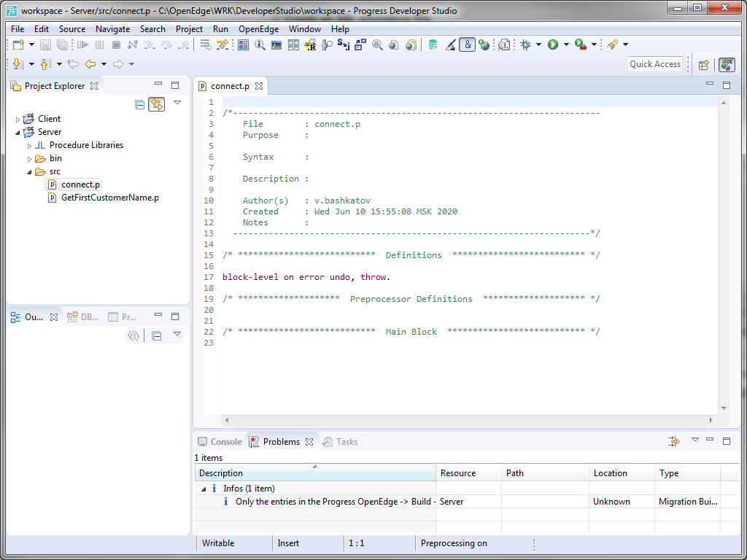
Task: Open the dropdown beside the New icon
Action: point(31,44)
